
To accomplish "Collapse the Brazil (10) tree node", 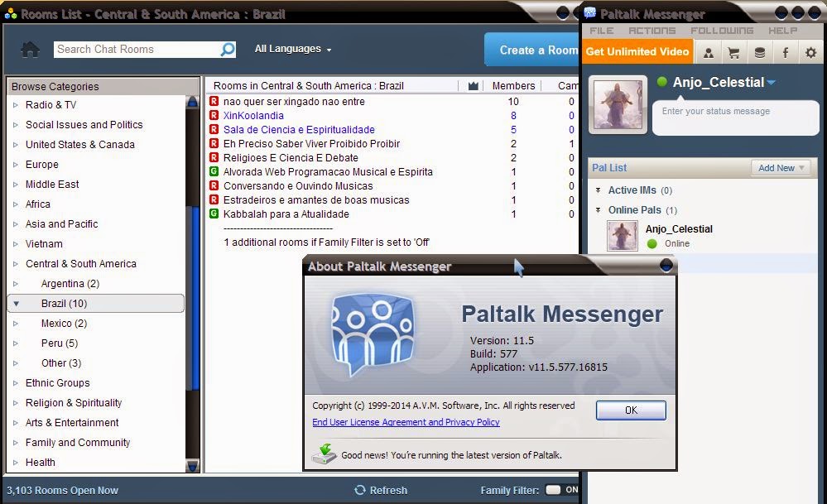I will click(17, 304).
